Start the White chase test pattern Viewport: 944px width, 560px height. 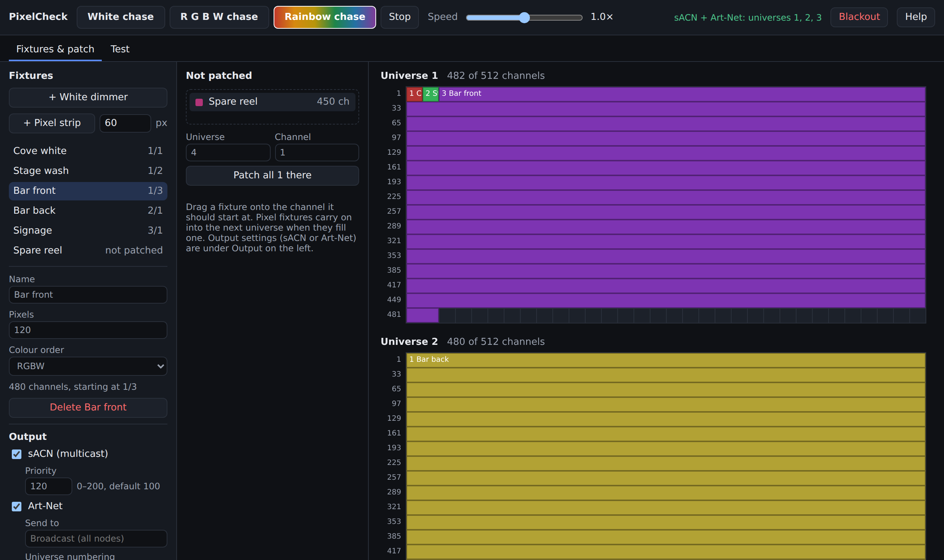point(121,17)
